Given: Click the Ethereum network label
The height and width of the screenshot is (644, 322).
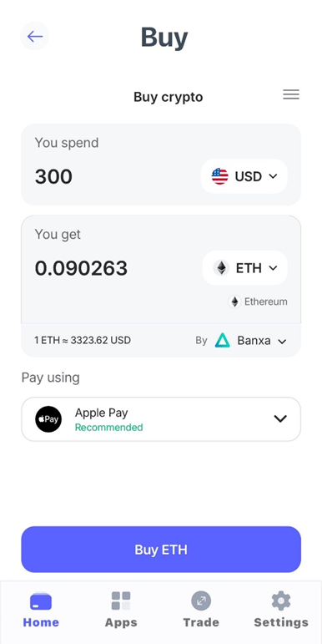Looking at the screenshot, I should click(266, 302).
